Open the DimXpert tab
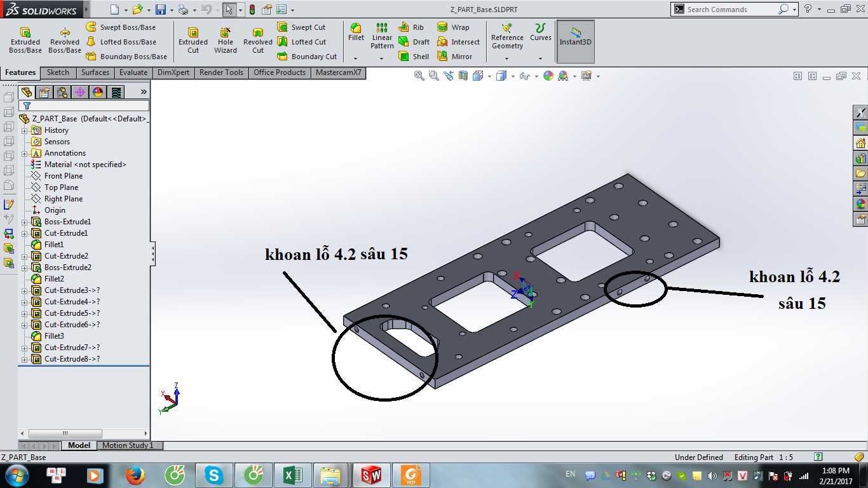The image size is (868, 488). click(x=173, y=72)
